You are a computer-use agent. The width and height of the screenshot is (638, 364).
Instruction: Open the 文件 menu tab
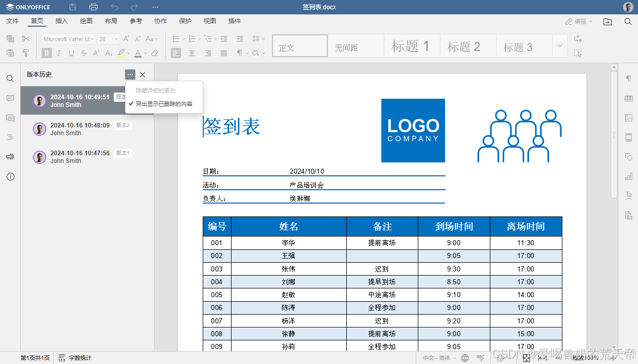(x=12, y=21)
